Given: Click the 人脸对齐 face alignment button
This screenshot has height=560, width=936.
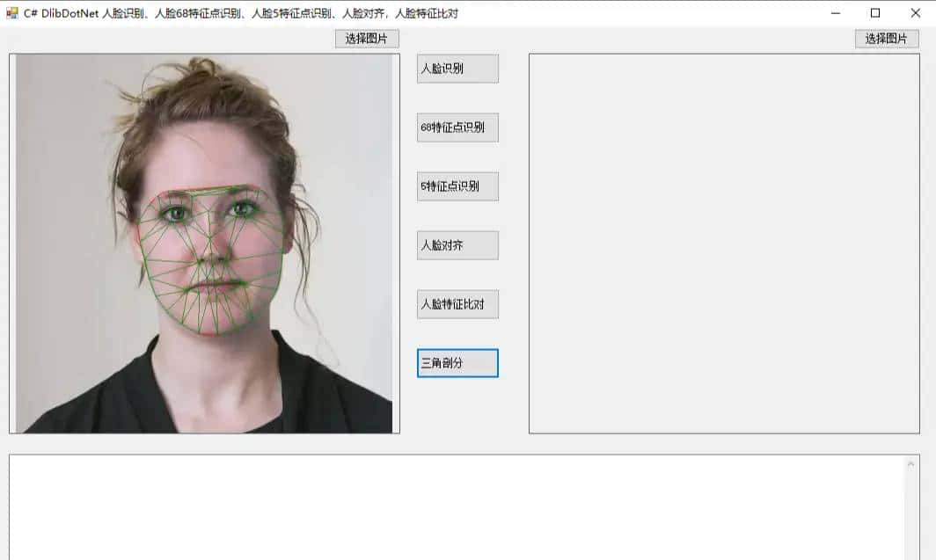Looking at the screenshot, I should 457,244.
